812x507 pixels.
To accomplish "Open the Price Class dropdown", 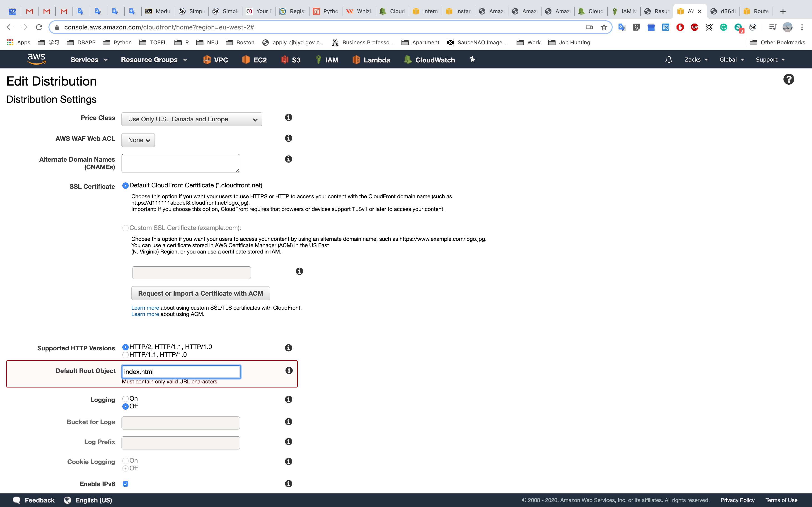I will point(192,119).
